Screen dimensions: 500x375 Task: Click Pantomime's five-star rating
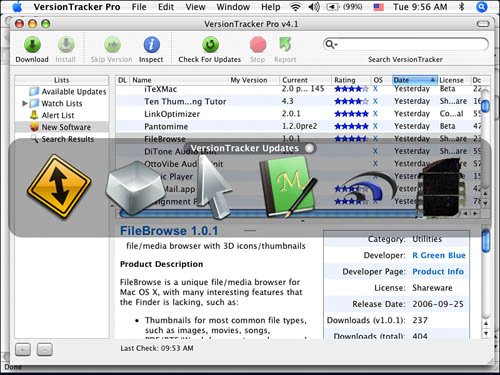click(x=351, y=126)
